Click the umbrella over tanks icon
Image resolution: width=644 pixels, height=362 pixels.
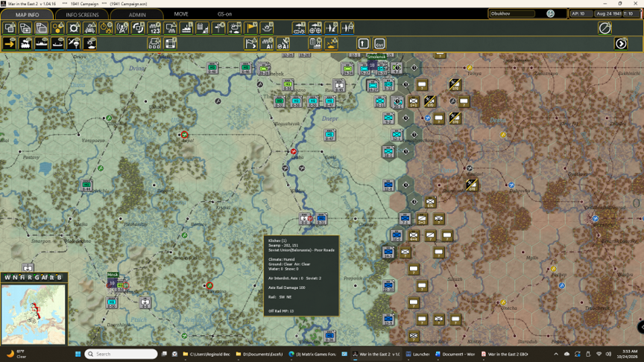299,28
